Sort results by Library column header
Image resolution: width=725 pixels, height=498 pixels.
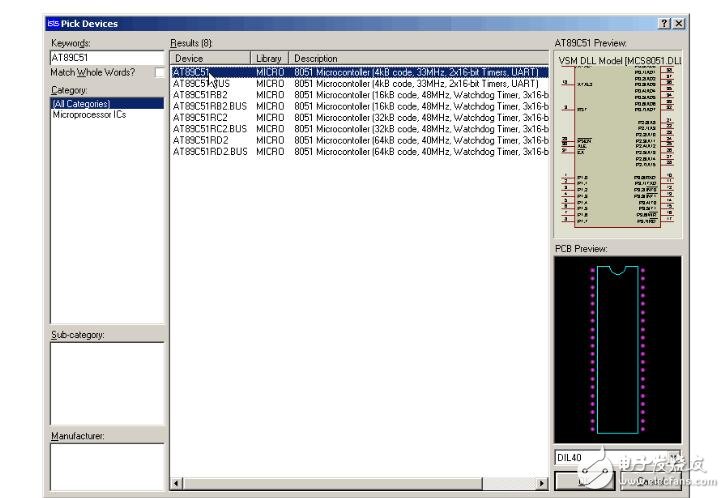tap(270, 59)
